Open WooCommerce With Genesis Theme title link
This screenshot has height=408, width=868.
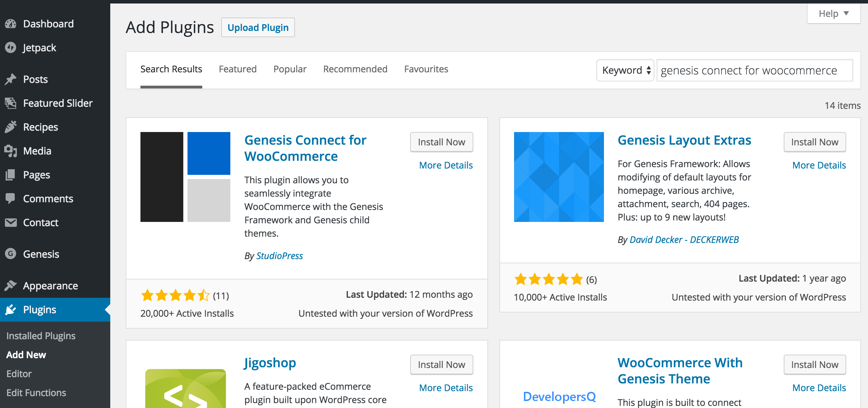(680, 371)
